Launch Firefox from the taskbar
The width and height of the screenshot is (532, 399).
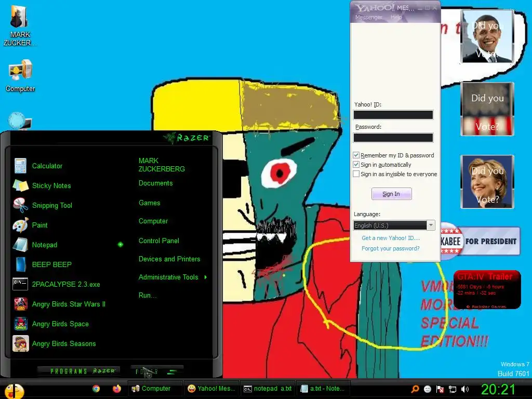pyautogui.click(x=117, y=389)
